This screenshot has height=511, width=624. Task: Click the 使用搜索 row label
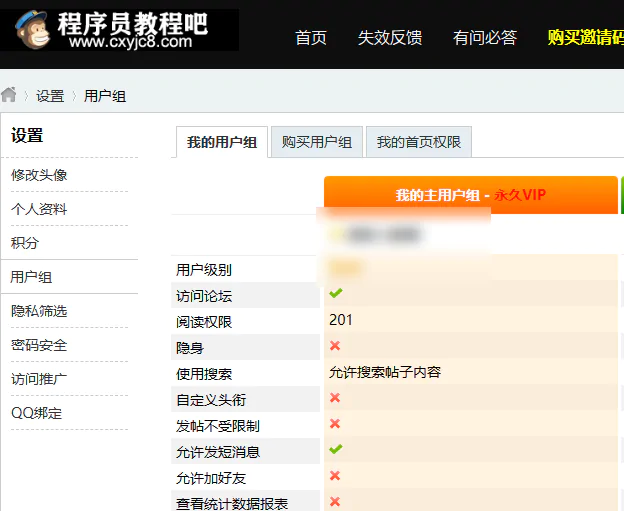204,374
